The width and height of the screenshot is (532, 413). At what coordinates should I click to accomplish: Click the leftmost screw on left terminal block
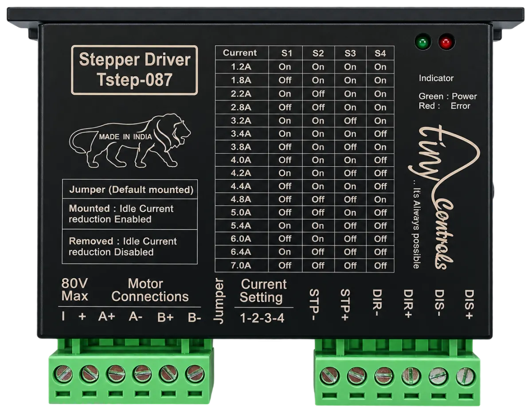click(63, 374)
